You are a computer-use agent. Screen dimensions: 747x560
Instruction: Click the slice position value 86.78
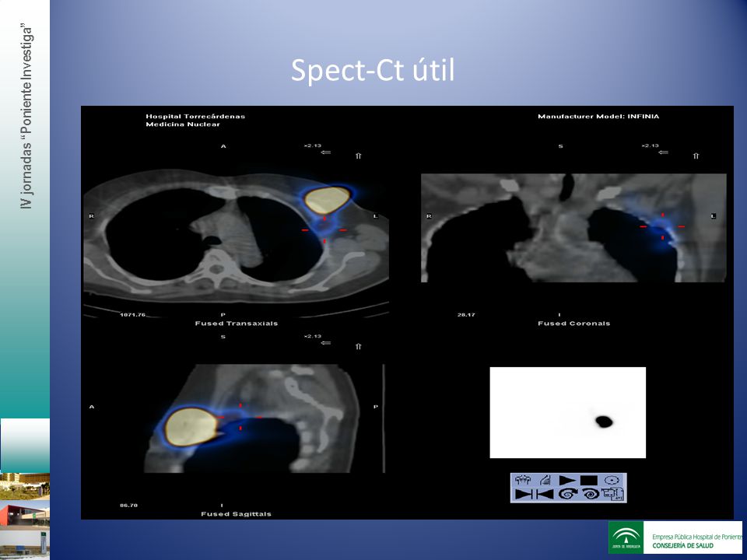pyautogui.click(x=128, y=506)
